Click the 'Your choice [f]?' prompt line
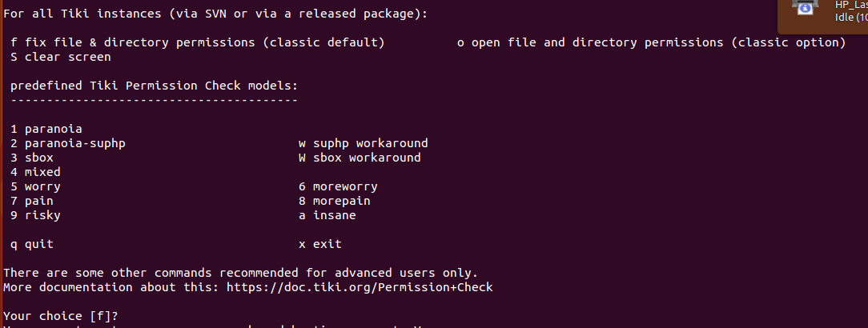 pos(61,316)
